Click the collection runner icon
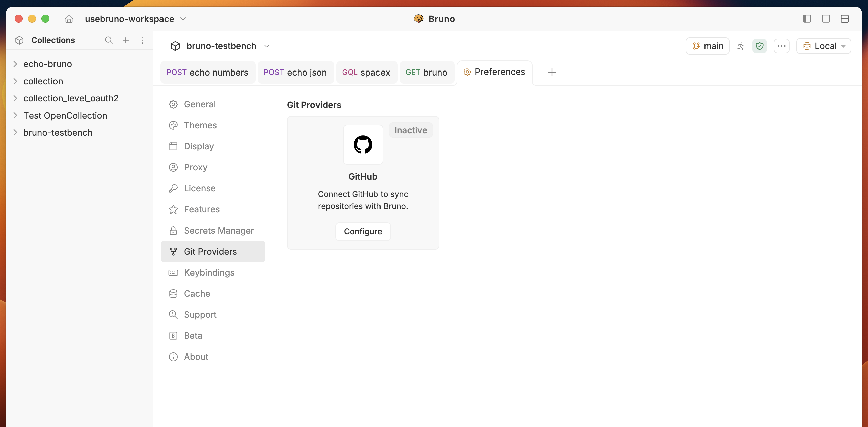This screenshot has height=427, width=868. [x=741, y=46]
